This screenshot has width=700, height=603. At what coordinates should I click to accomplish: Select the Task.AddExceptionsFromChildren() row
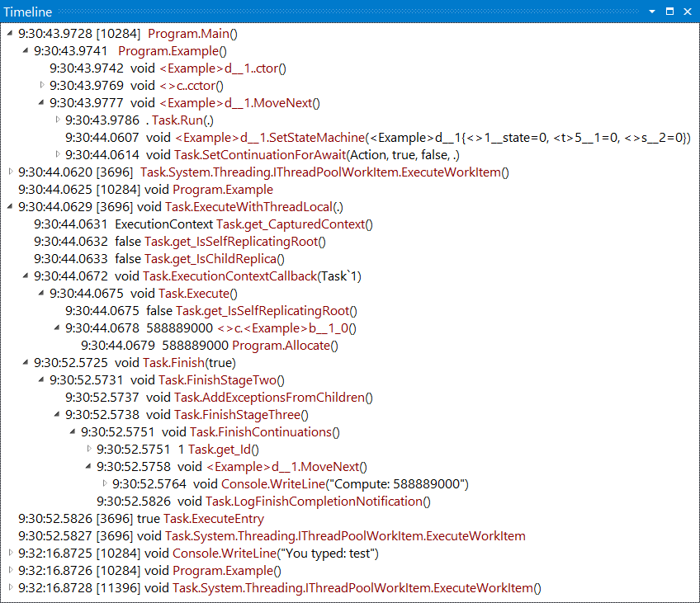click(272, 397)
